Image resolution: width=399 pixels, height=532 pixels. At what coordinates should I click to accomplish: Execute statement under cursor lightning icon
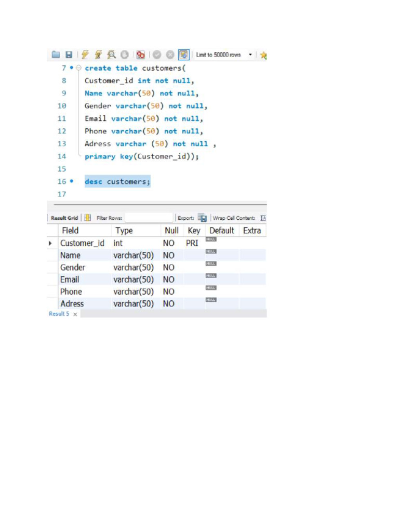tap(98, 55)
